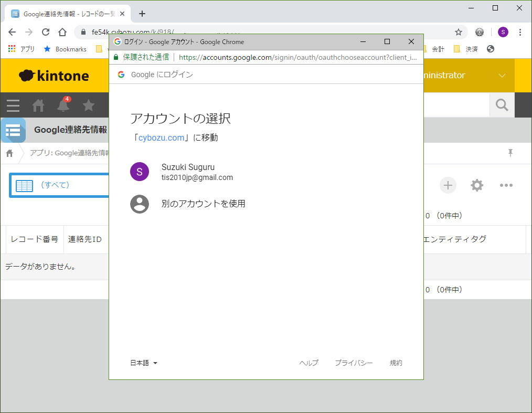This screenshot has height=413, width=532.
Task: Open the ヘルプ link
Action: pyautogui.click(x=308, y=363)
